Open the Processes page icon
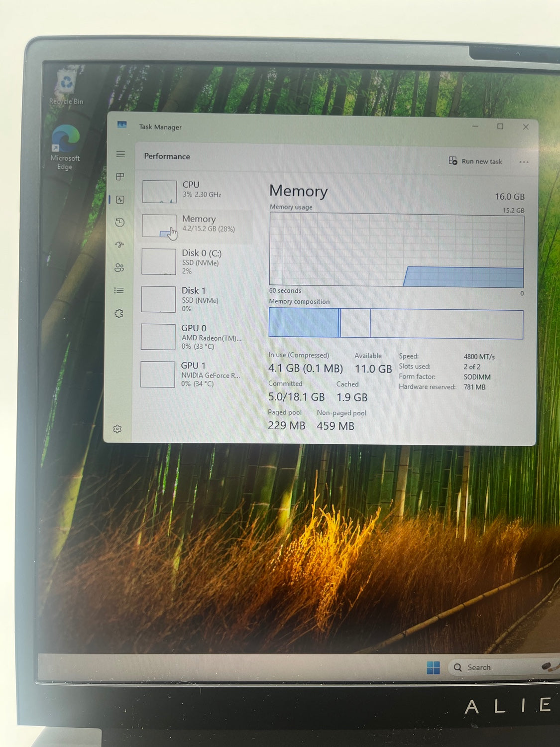 (120, 177)
